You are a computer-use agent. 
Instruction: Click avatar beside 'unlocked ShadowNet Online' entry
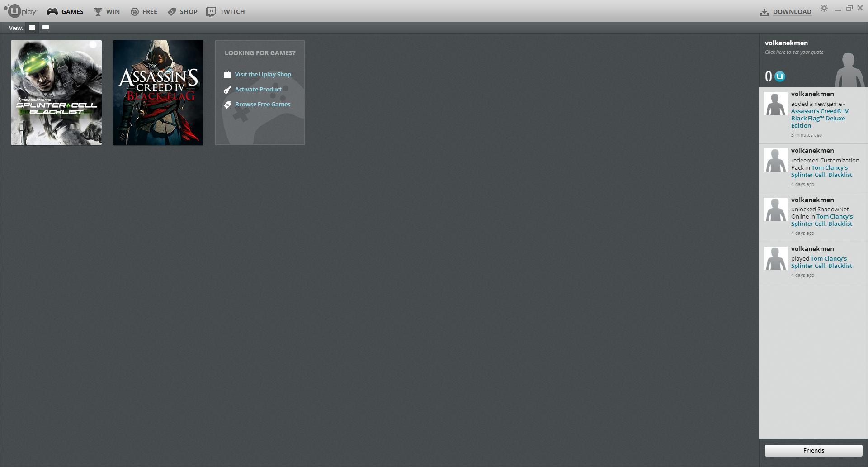[775, 210]
